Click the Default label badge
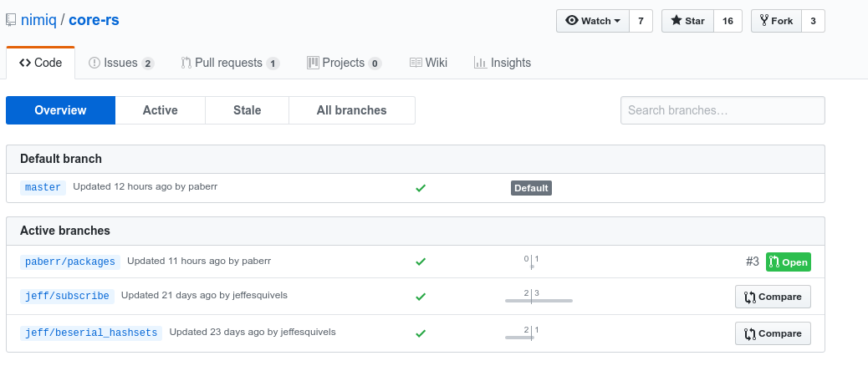Viewport: 868px width, 371px height. point(532,188)
